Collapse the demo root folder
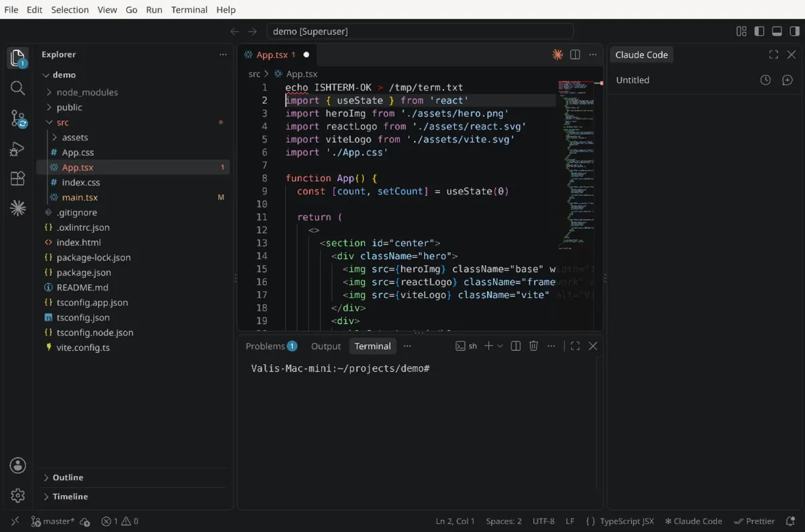Image resolution: width=805 pixels, height=532 pixels. [x=46, y=75]
